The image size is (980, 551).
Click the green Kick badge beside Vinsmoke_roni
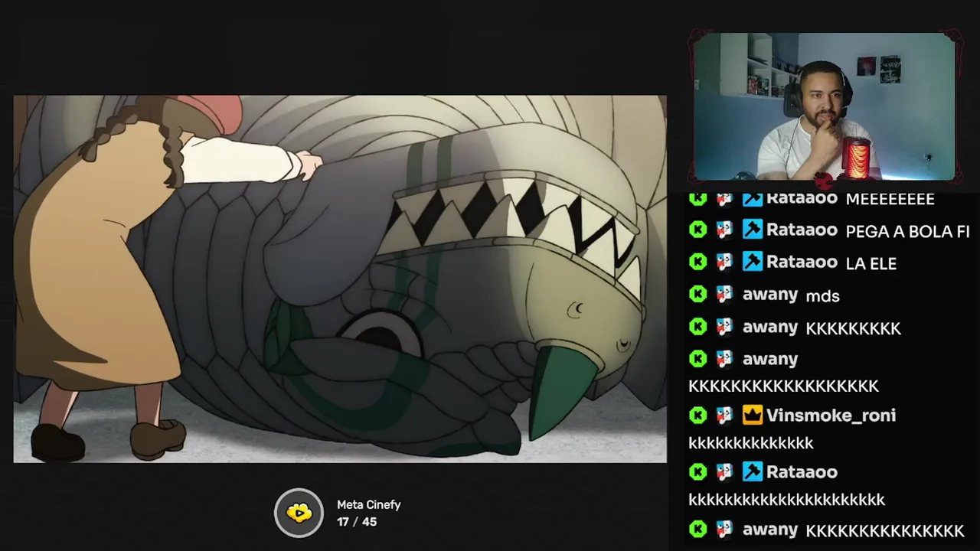click(697, 415)
